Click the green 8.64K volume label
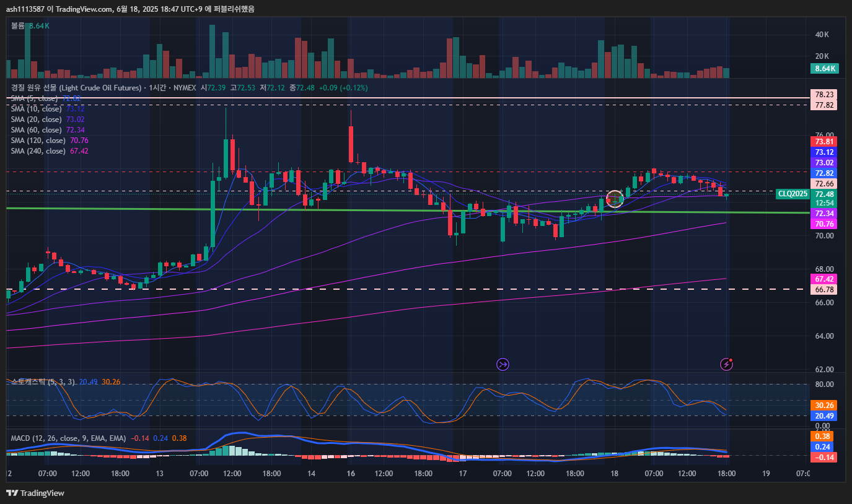The height and width of the screenshot is (504, 852). [825, 69]
